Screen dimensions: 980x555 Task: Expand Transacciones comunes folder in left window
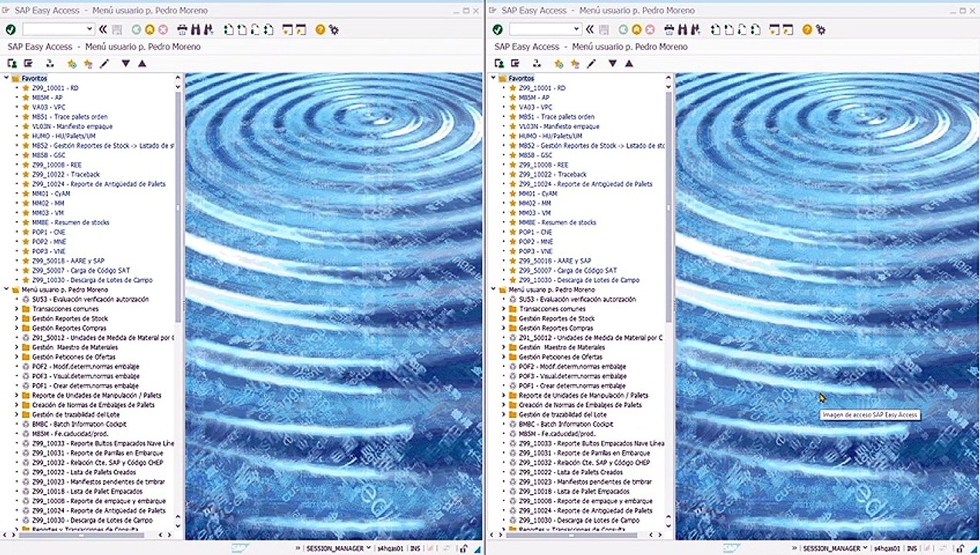point(16,309)
